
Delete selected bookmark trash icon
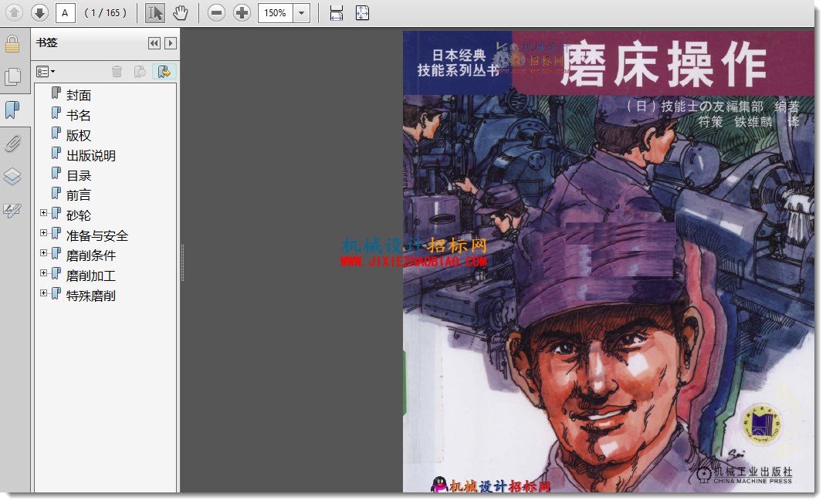coord(117,72)
